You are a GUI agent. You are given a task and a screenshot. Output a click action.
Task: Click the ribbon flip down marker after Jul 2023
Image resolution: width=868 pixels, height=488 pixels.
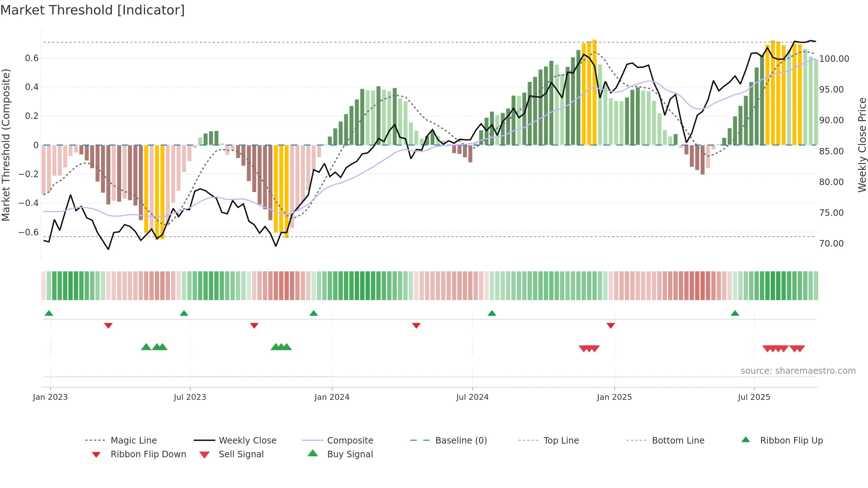254,326
